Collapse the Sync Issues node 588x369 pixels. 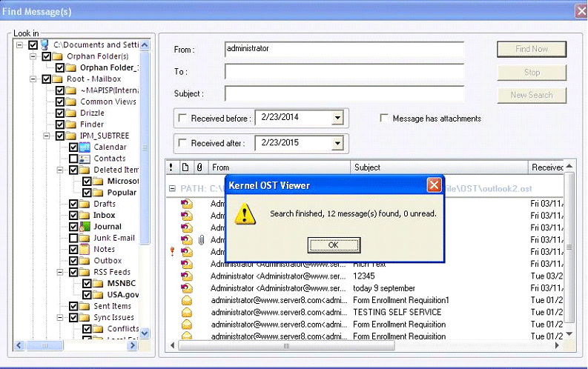pyautogui.click(x=60, y=318)
